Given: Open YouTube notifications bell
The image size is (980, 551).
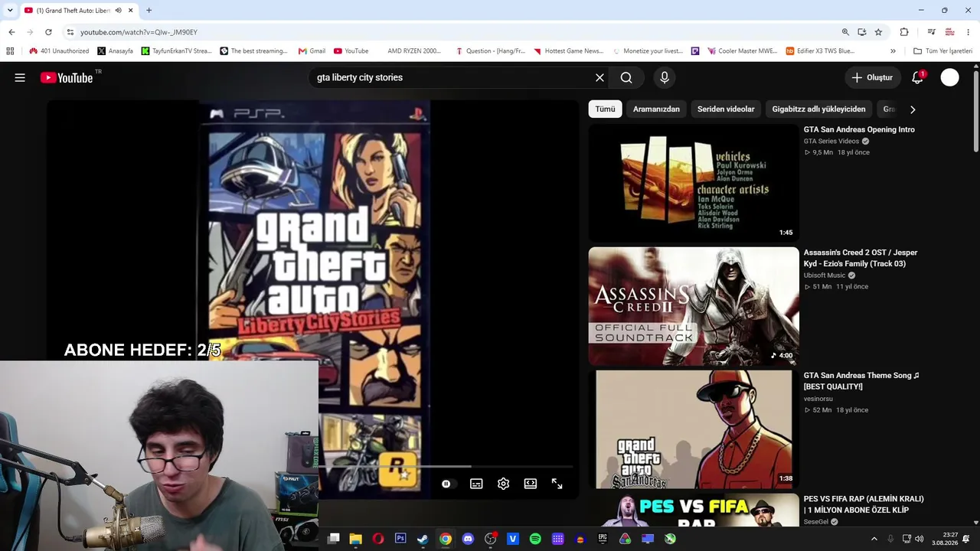Looking at the screenshot, I should coord(917,77).
